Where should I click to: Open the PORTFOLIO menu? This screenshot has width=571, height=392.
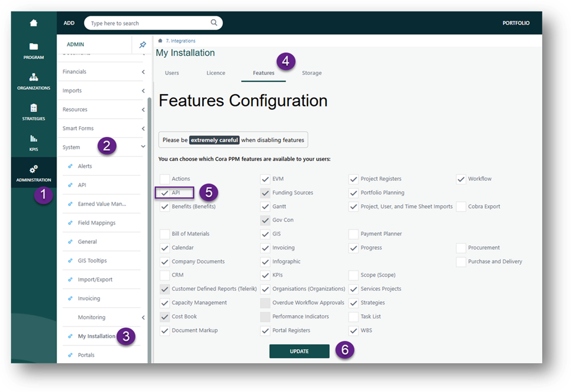click(x=516, y=23)
